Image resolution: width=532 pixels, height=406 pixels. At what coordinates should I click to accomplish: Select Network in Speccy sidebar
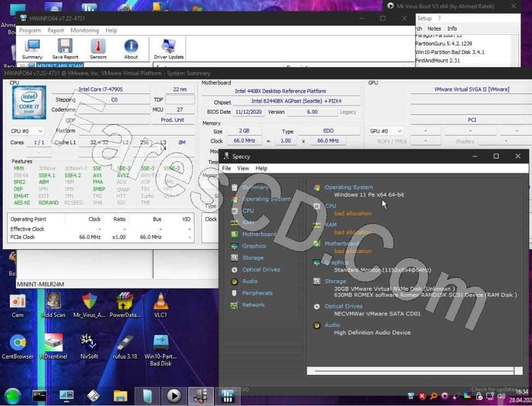[253, 305]
